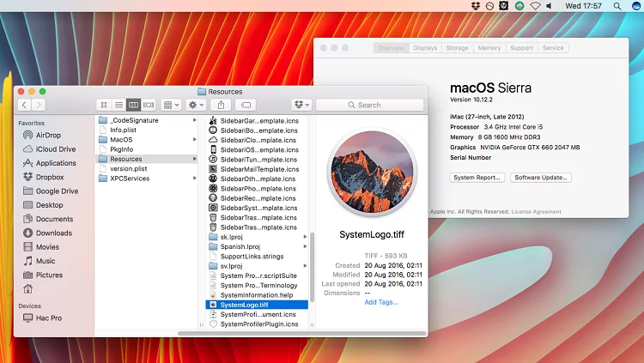Expand the MacOS folder
The width and height of the screenshot is (644, 363).
click(195, 140)
